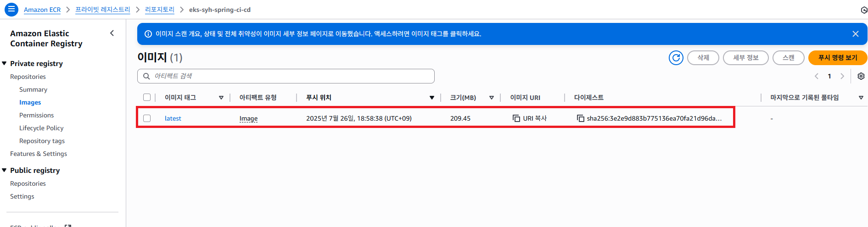868x227 pixels.
Task: Copy the image URI icon
Action: 516,118
